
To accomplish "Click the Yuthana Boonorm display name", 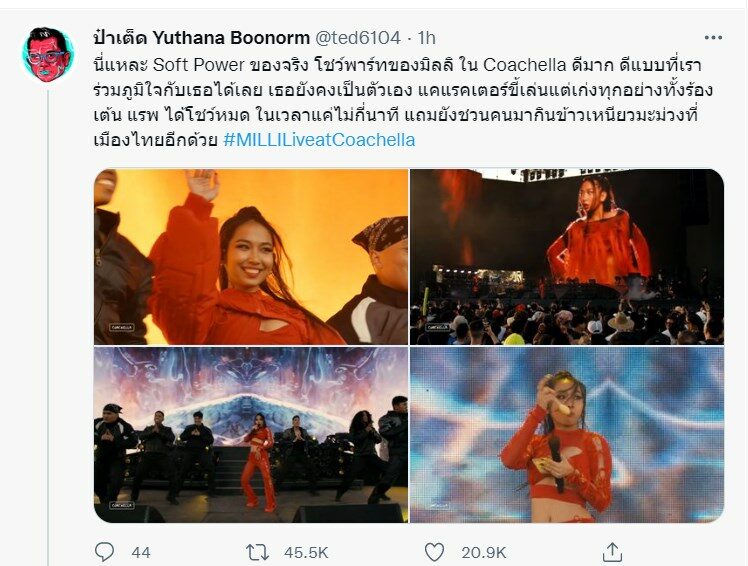I will pos(201,38).
